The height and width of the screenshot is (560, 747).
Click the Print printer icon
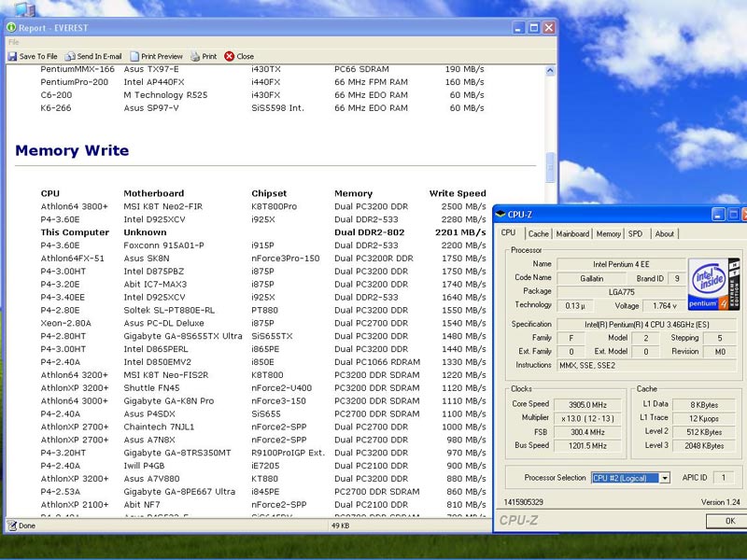point(195,56)
